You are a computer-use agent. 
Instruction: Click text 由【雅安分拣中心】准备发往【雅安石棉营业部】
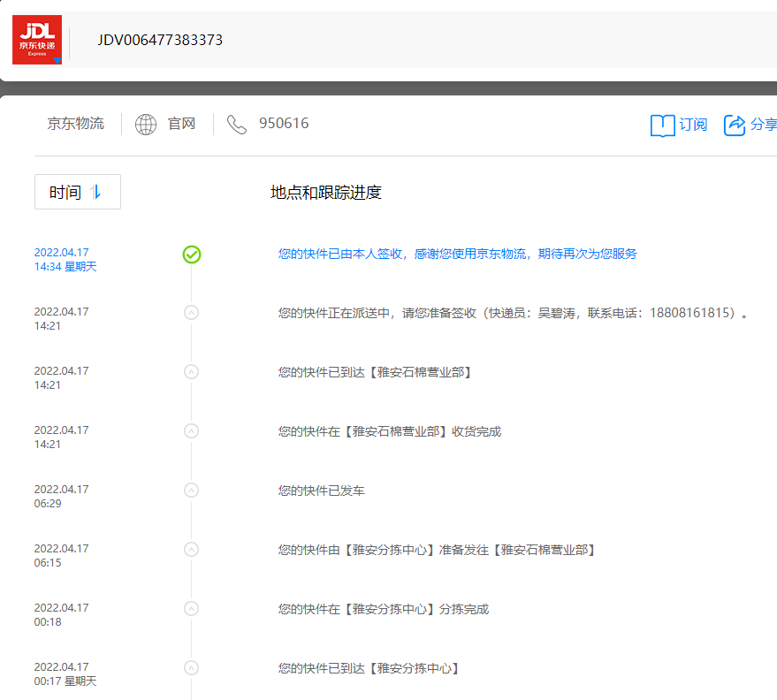click(x=461, y=550)
